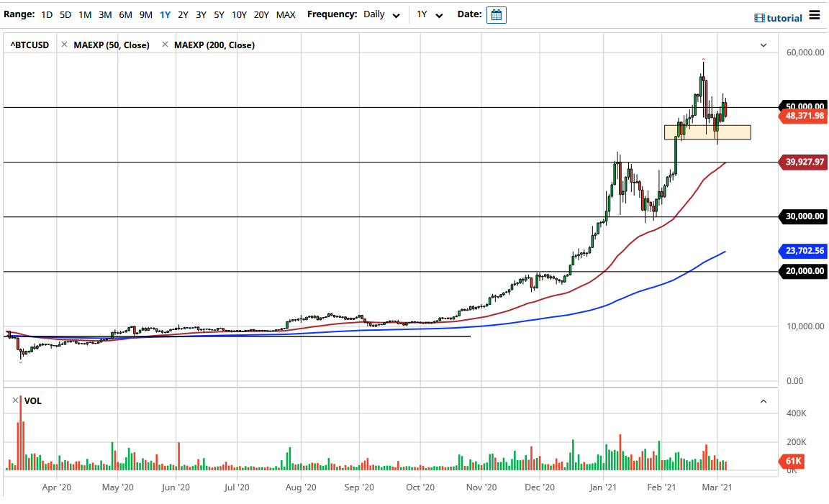Switch the active range to 2Y
The height and width of the screenshot is (504, 829).
(x=183, y=14)
